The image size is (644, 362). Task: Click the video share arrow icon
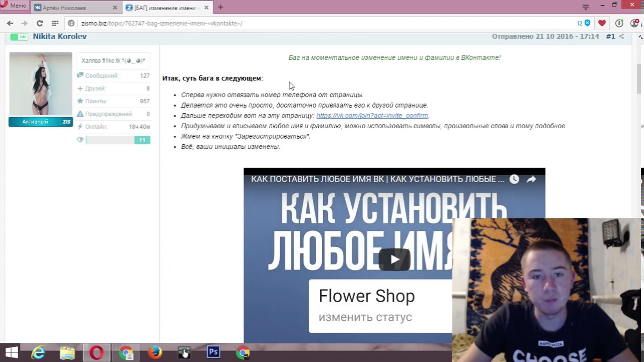click(531, 179)
